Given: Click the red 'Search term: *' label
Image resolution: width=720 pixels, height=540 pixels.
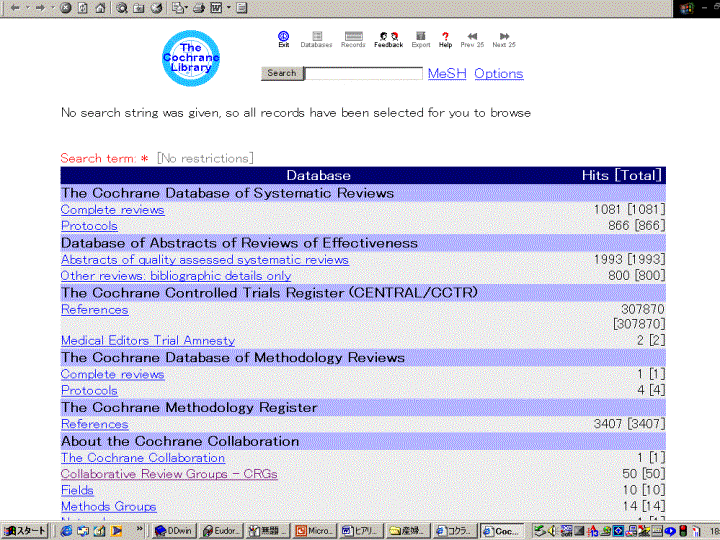Looking at the screenshot, I should click(104, 158).
